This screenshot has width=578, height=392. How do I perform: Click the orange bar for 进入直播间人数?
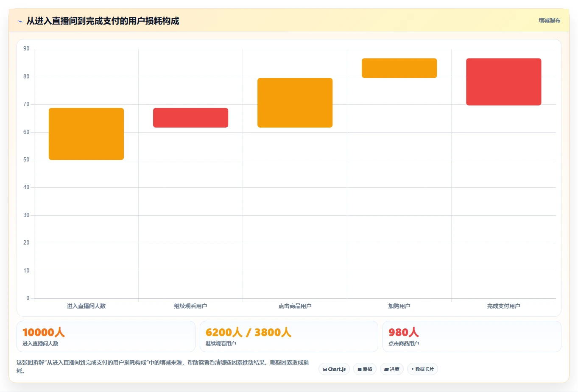[x=86, y=134]
